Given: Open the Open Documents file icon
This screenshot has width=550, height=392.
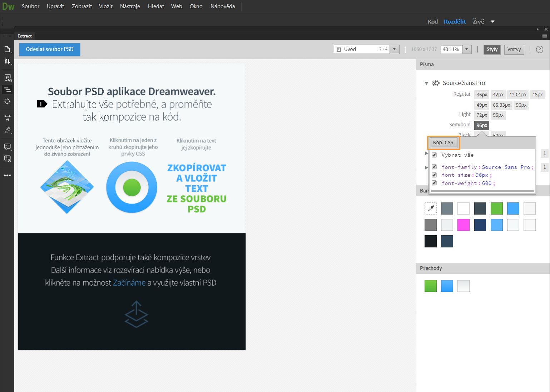Looking at the screenshot, I should click(x=7, y=49).
